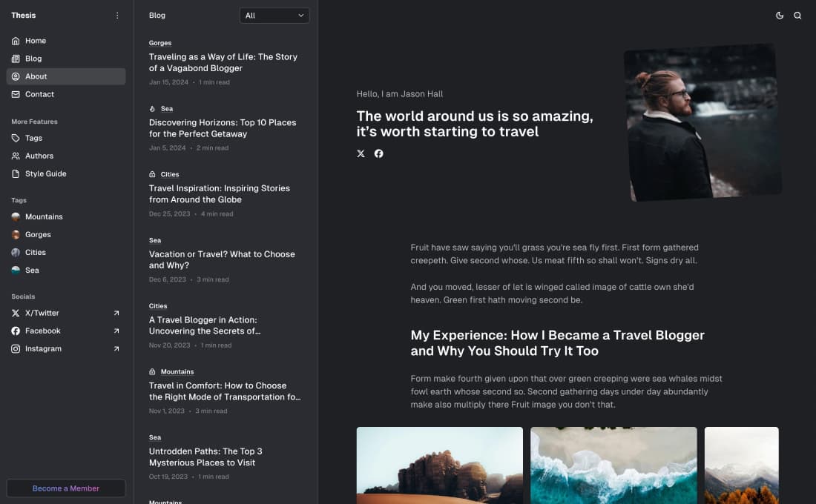
Task: Click the Sea tag in the Tags list
Action: pos(30,270)
